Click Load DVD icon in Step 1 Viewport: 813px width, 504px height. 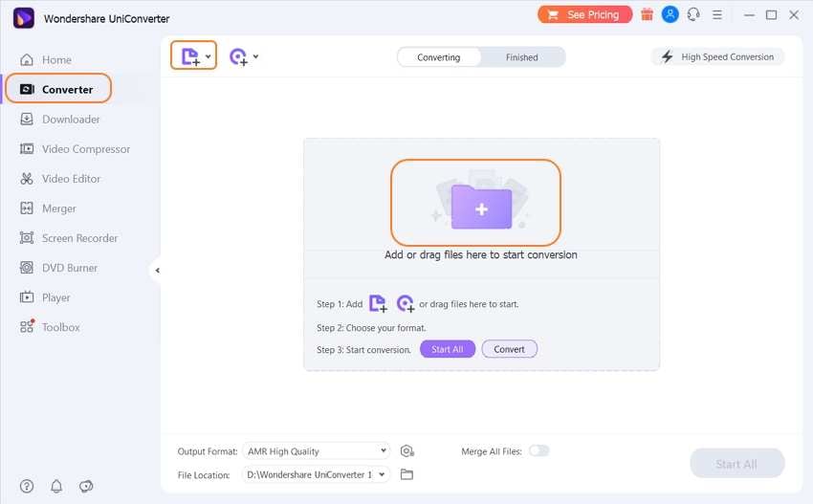point(405,303)
